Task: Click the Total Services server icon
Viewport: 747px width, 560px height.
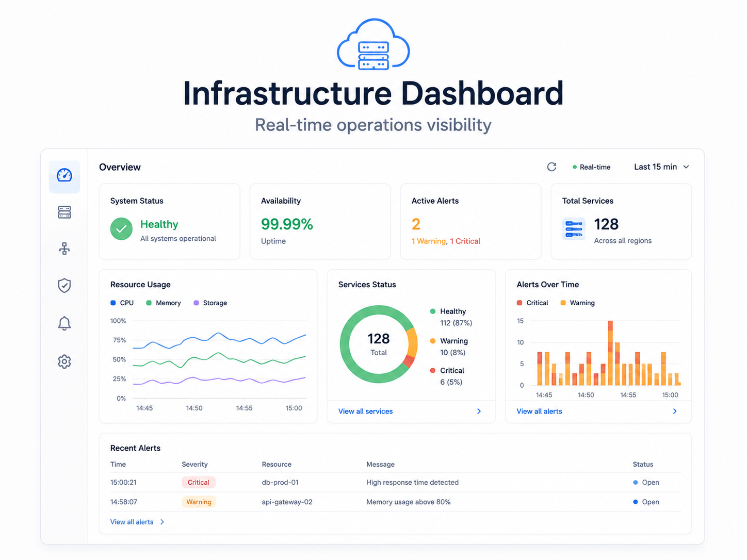Action: (574, 229)
